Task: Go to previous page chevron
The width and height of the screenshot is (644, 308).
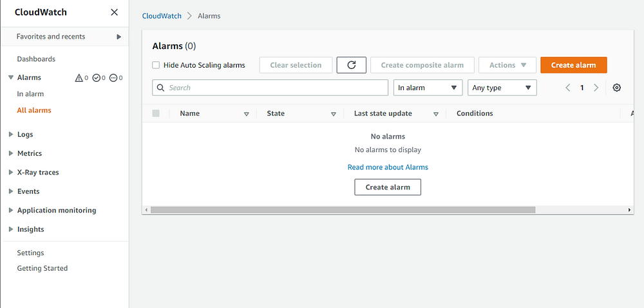Action: 568,88
